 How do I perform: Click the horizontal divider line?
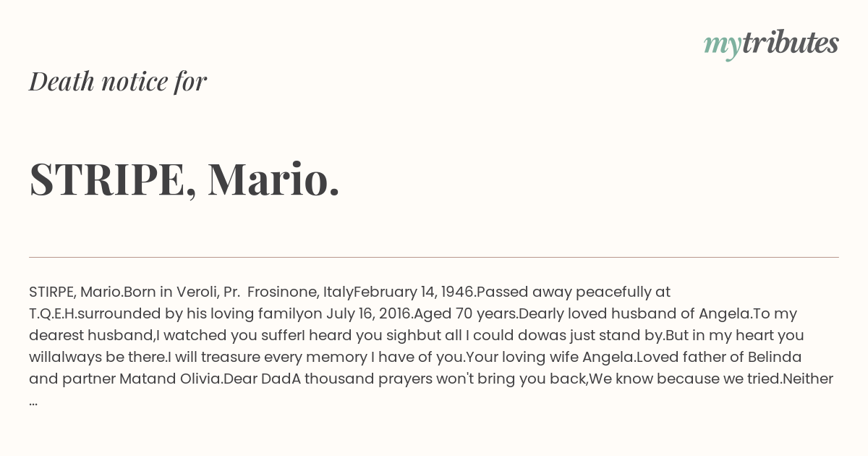click(x=434, y=257)
